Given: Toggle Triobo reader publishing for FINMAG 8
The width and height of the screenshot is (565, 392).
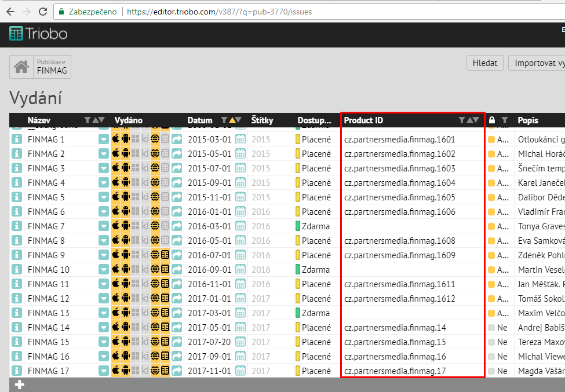Looking at the screenshot, I should 165,241.
